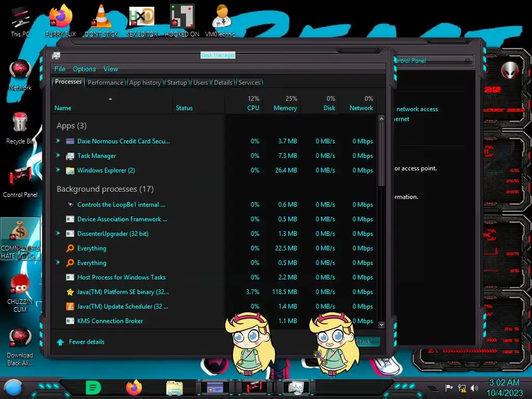Switch to the Users tab
The image size is (532, 399).
click(201, 83)
